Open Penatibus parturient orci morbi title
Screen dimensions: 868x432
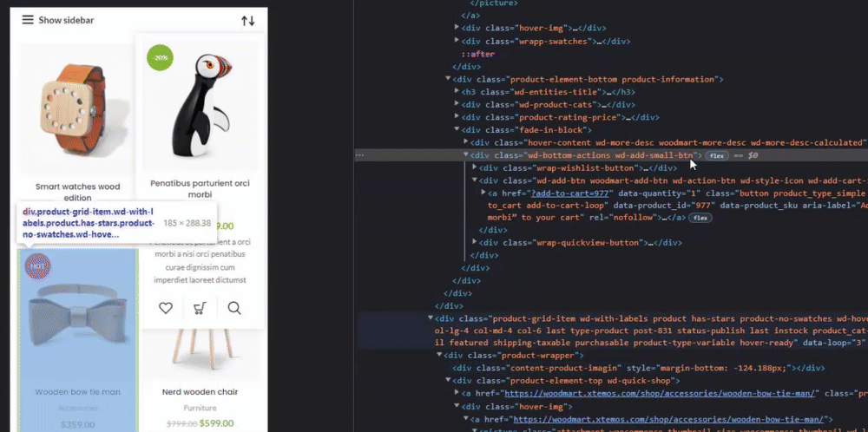click(200, 188)
